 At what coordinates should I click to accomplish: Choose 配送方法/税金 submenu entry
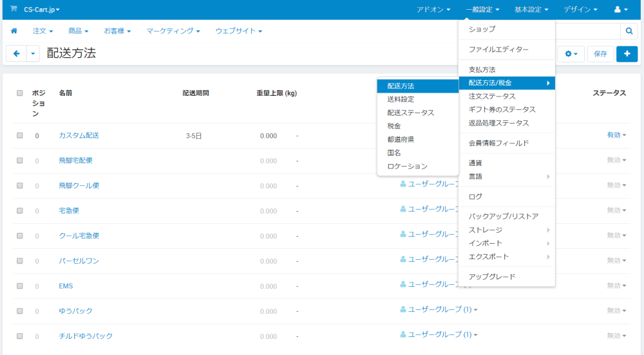(x=506, y=83)
